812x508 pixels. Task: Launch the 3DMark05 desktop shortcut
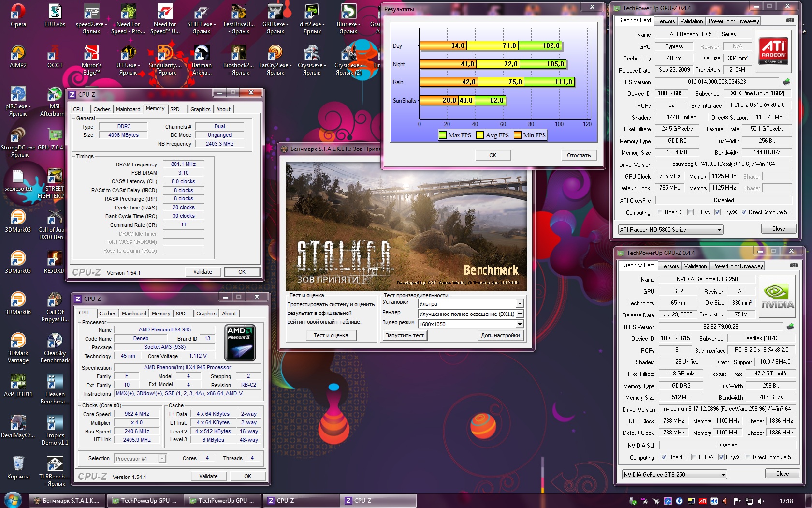coord(18,262)
